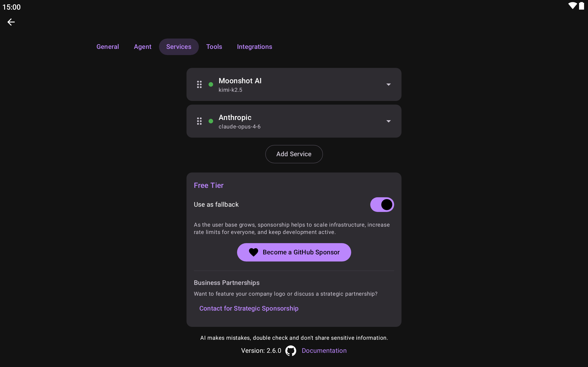The image size is (588, 367).
Task: Click the heart icon on sponsor button
Action: (x=253, y=252)
